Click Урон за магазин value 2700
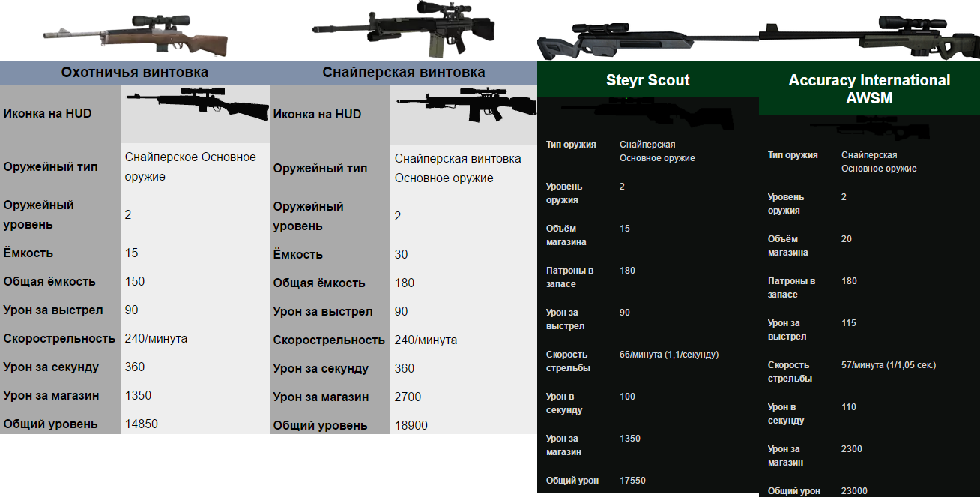Image resolution: width=980 pixels, height=497 pixels. [x=408, y=397]
